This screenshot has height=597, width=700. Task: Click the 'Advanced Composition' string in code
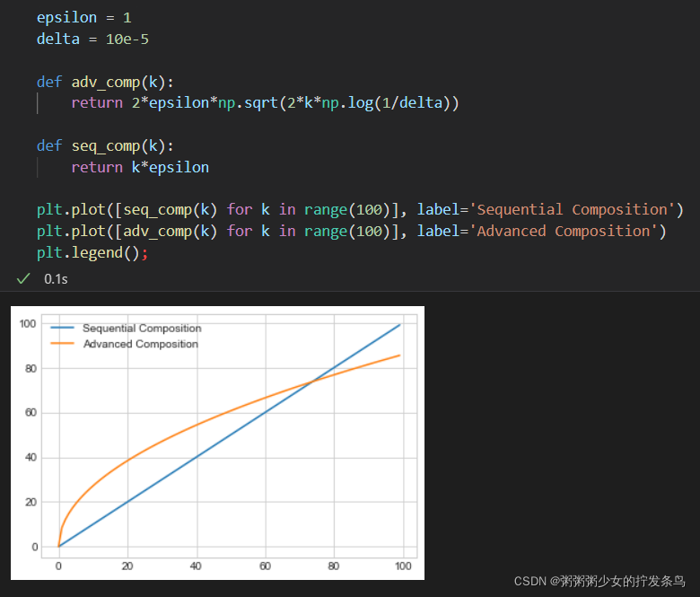pos(564,232)
